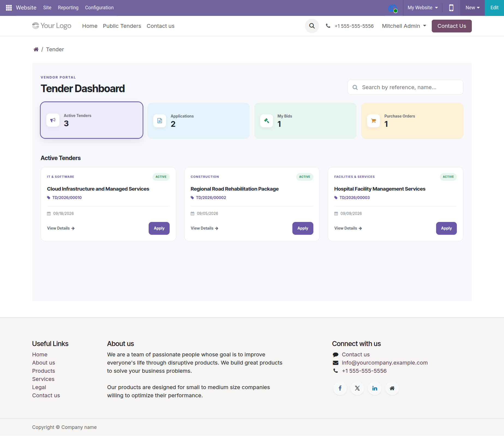Click the Facebook social icon
The height and width of the screenshot is (436, 504).
340,388
